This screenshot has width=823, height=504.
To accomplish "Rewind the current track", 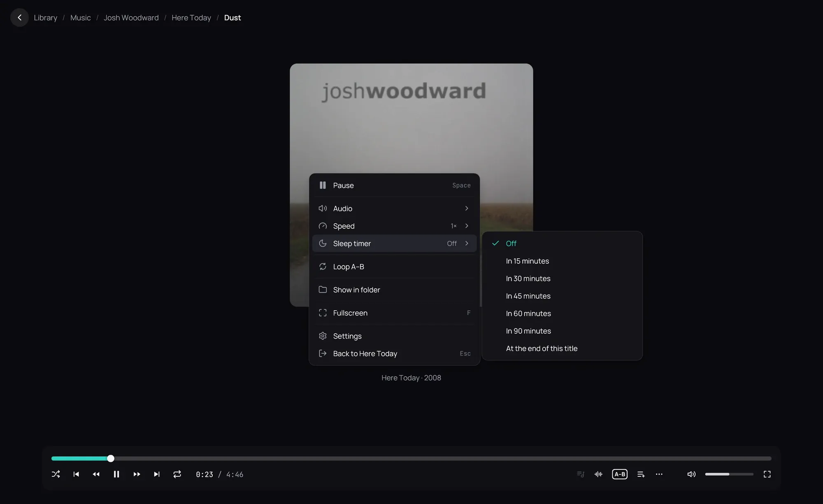I will pos(96,474).
